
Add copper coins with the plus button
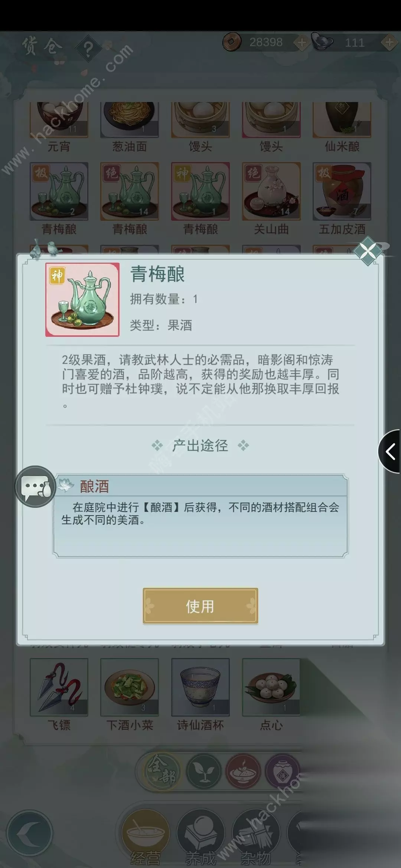[302, 43]
